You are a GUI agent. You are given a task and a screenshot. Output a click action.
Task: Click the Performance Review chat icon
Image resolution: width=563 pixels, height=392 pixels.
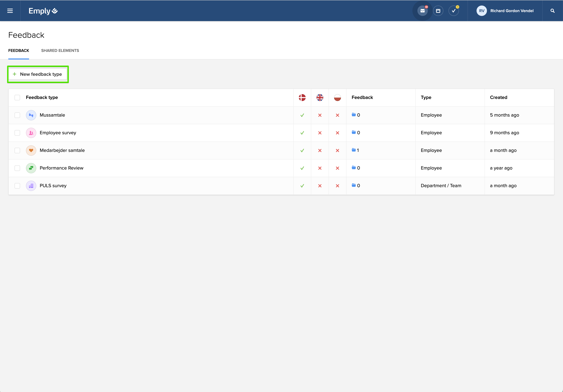(31, 168)
